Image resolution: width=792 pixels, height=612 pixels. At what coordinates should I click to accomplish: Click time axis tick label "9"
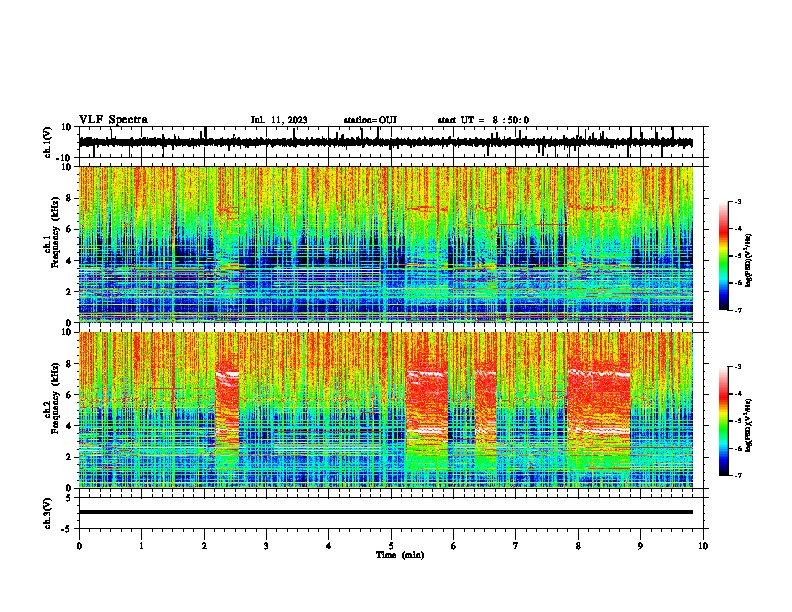(640, 546)
